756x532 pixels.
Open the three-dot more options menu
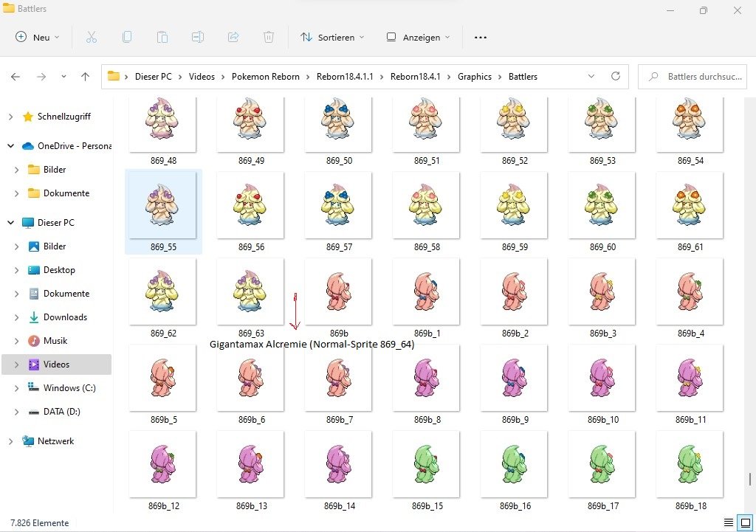point(480,37)
